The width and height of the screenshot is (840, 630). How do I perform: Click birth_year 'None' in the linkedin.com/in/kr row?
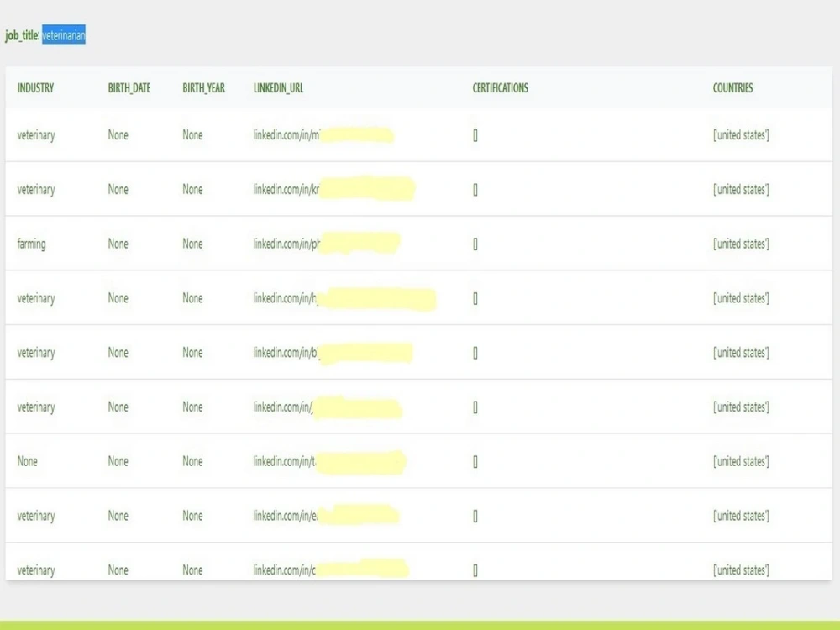[192, 189]
